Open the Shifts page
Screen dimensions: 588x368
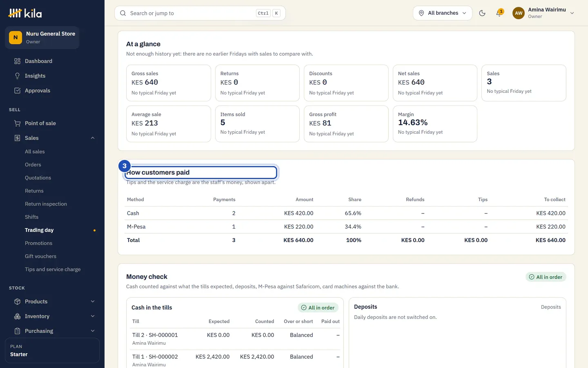(31, 217)
